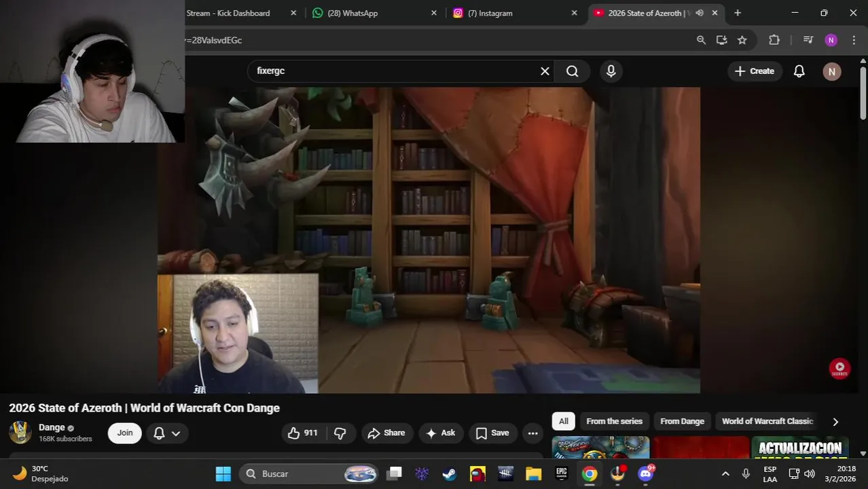Mute the YouTube tab via speaker icon
This screenshot has height=489, width=868.
tap(699, 13)
